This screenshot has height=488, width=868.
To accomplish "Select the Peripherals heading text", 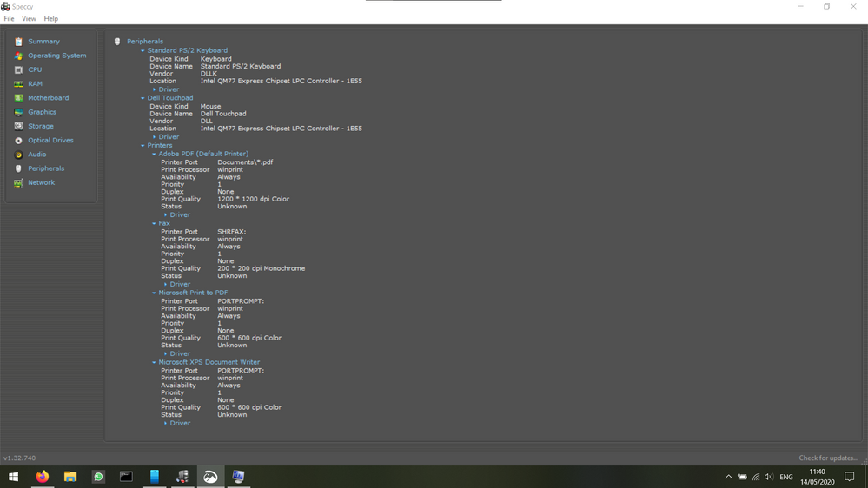I will click(145, 42).
